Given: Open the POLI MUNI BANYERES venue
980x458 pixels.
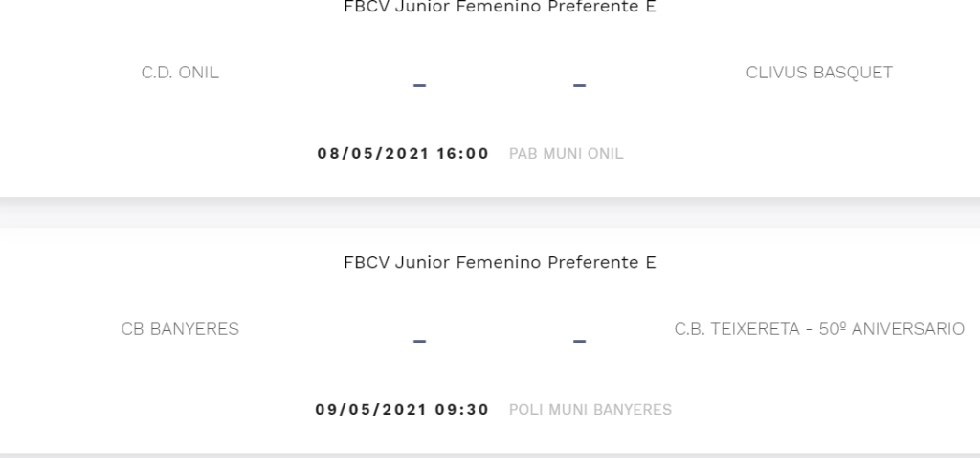Looking at the screenshot, I should click(590, 410).
